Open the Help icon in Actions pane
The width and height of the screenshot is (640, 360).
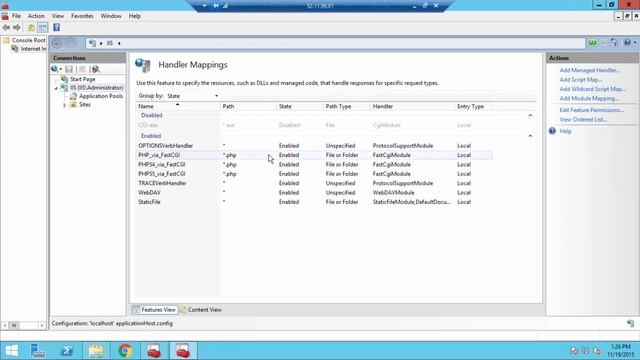(x=552, y=131)
